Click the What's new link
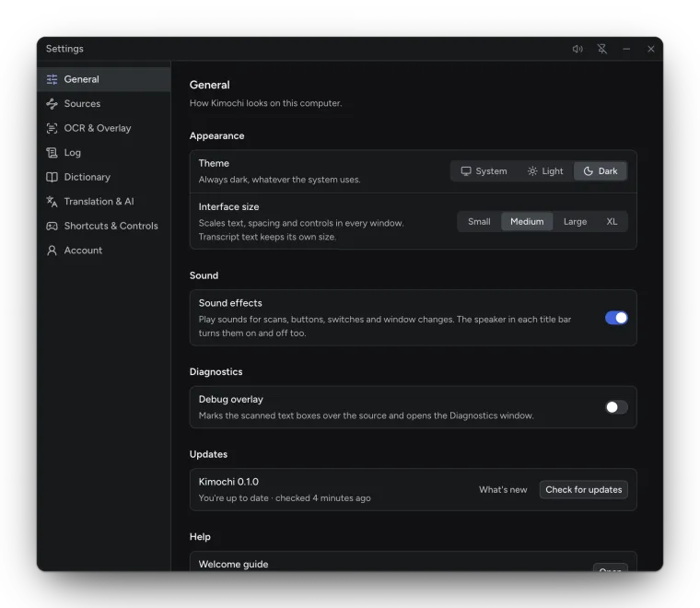 point(503,490)
